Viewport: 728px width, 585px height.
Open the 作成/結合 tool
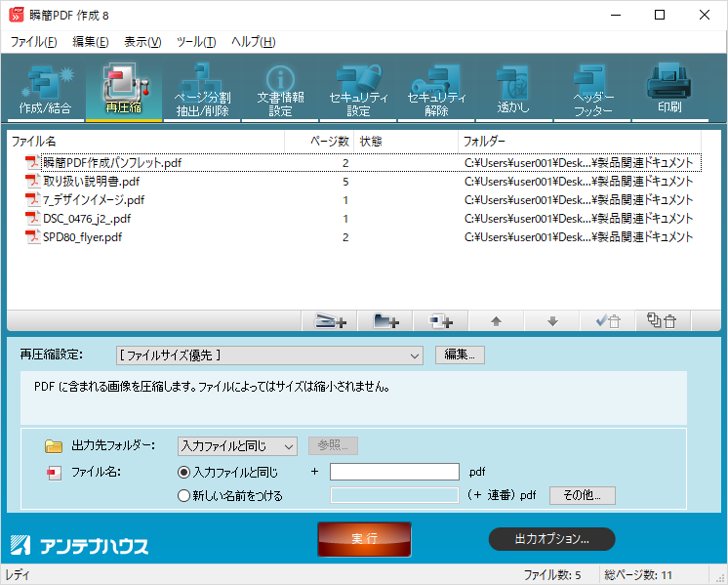[45, 89]
